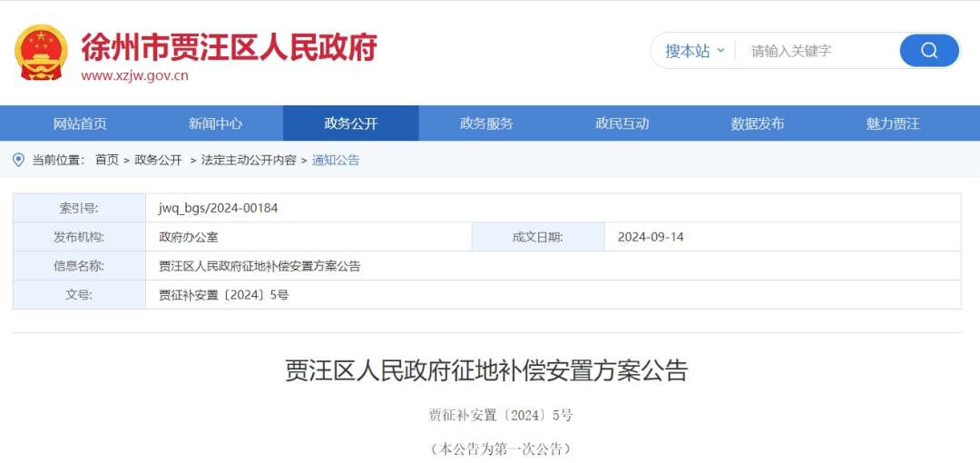Open the 魅力贾汪 nav tab
Screen dimensions: 980x463
(x=893, y=123)
